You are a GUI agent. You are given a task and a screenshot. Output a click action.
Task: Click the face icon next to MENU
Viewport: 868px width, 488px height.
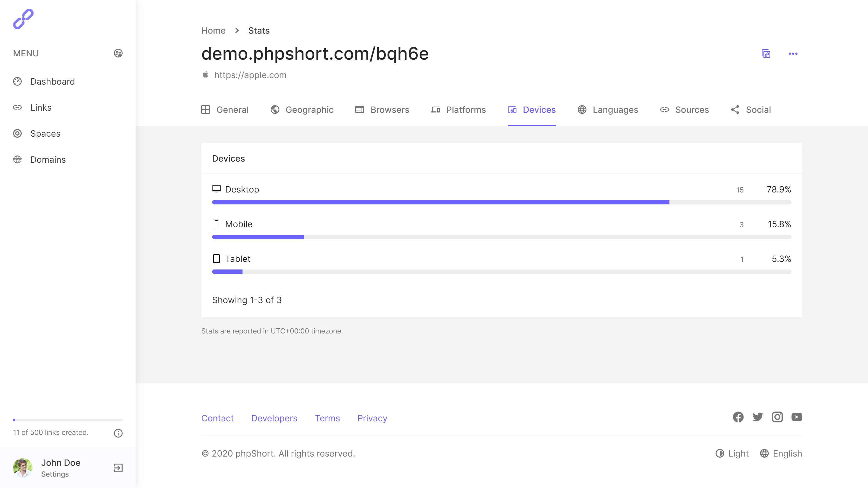coord(118,53)
